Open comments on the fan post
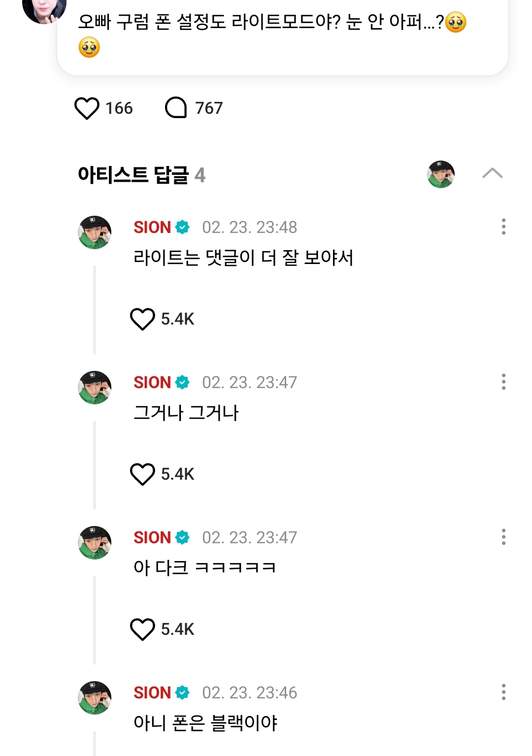The height and width of the screenshot is (756, 532). coord(176,108)
